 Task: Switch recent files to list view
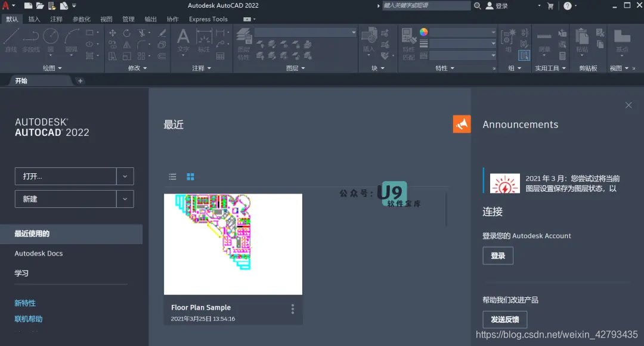[172, 177]
